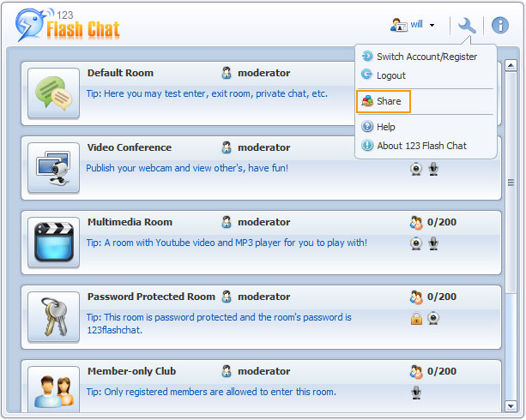Click moderator label in Default Room

point(264,73)
